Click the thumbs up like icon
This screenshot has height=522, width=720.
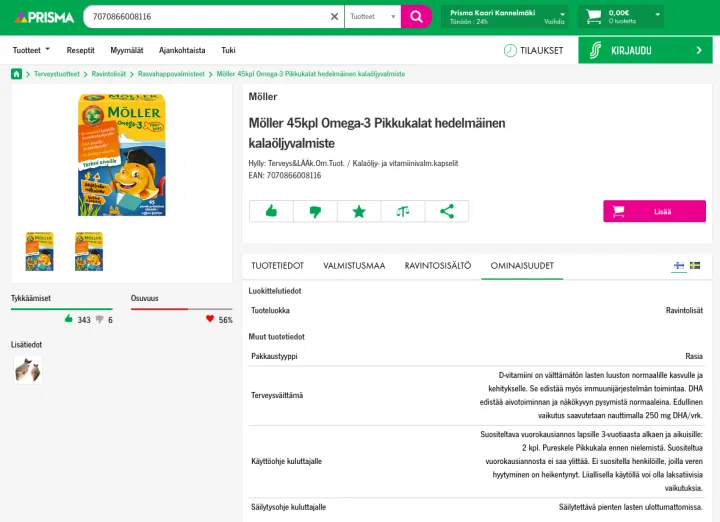271,211
